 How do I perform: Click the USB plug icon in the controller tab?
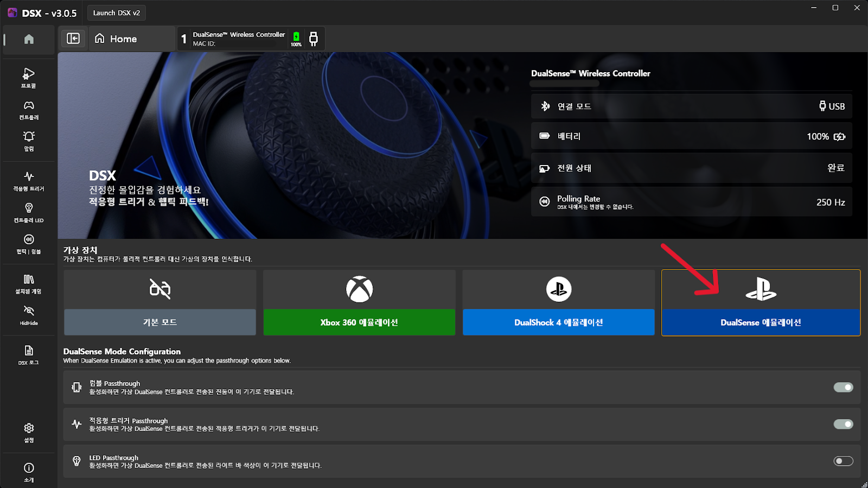coord(314,38)
